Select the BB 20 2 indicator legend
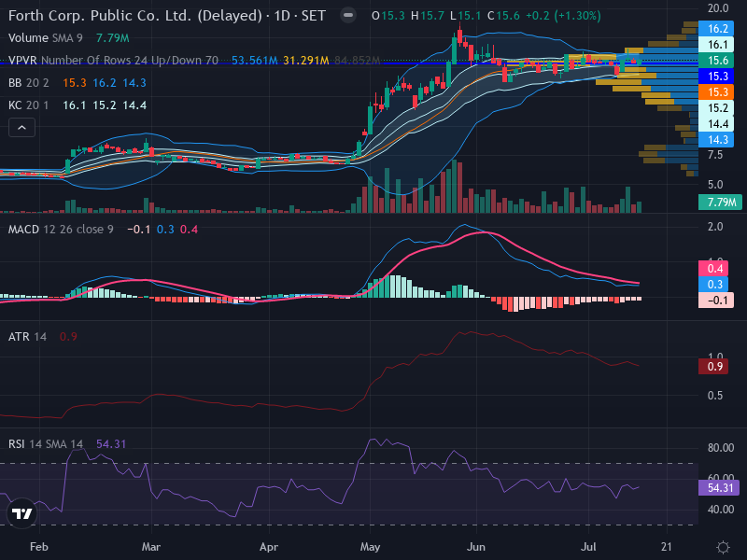747x560 pixels. pyautogui.click(x=29, y=83)
